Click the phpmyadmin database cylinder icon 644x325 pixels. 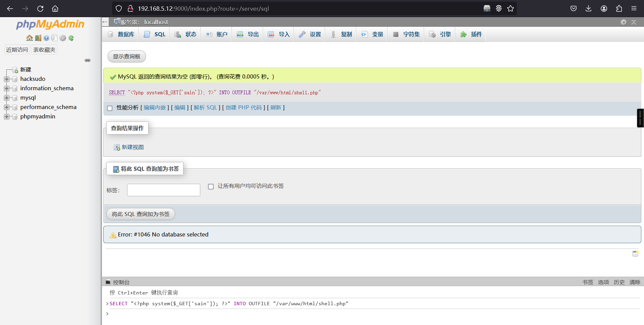(14, 117)
